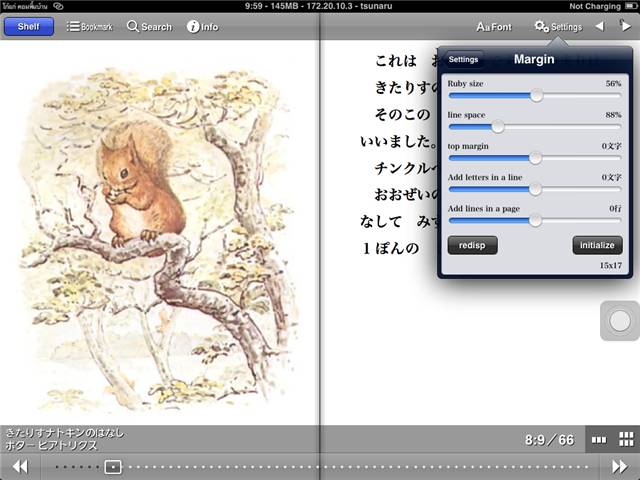Click the right arrow in top toolbar
This screenshot has width=640, height=480.
click(625, 26)
